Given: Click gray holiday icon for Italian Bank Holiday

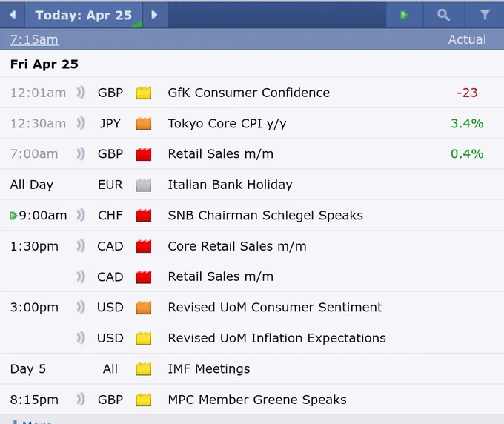Looking at the screenshot, I should pyautogui.click(x=143, y=185).
